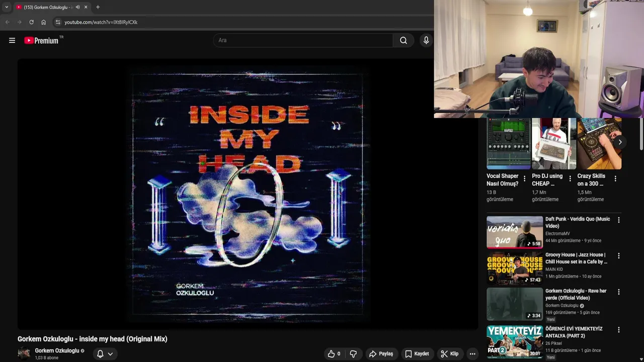Open options menu for Rave her yerde
The image size is (644, 362).
click(x=618, y=292)
